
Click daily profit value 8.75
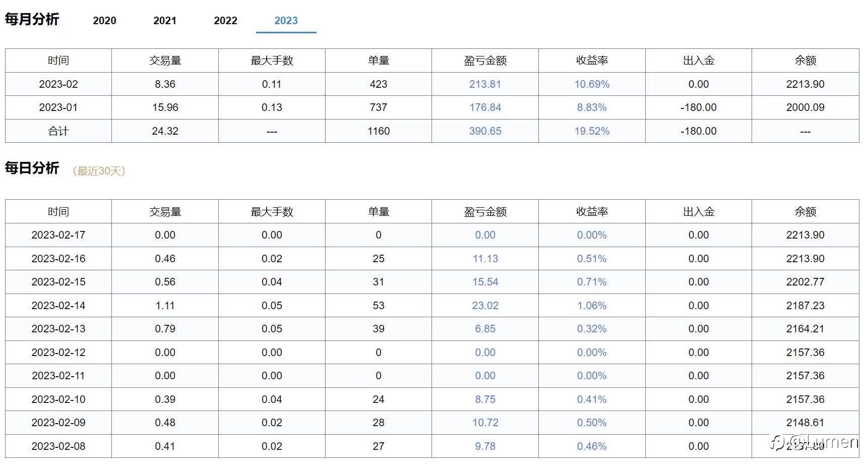coord(485,399)
